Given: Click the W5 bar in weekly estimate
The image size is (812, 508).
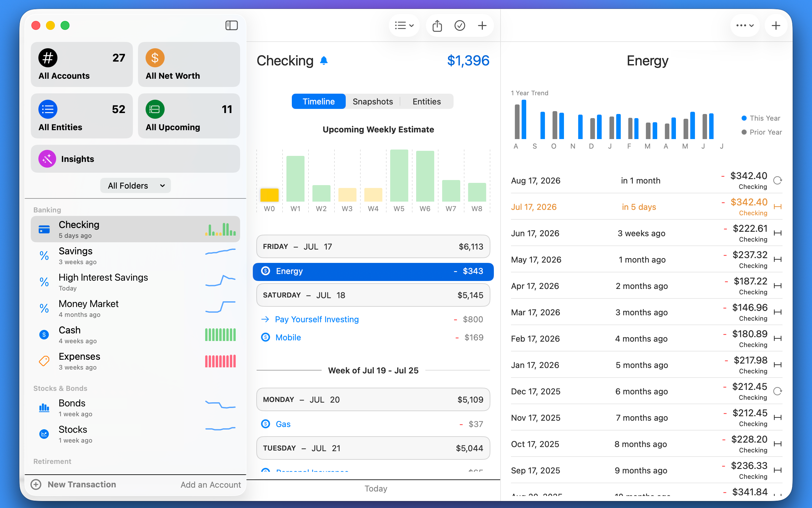Looking at the screenshot, I should pos(399,176).
